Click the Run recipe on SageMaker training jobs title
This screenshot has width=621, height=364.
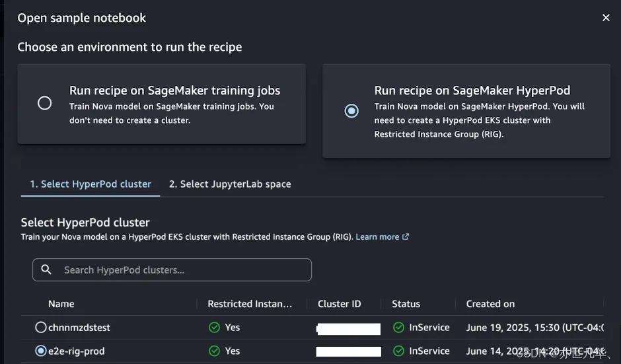click(174, 91)
